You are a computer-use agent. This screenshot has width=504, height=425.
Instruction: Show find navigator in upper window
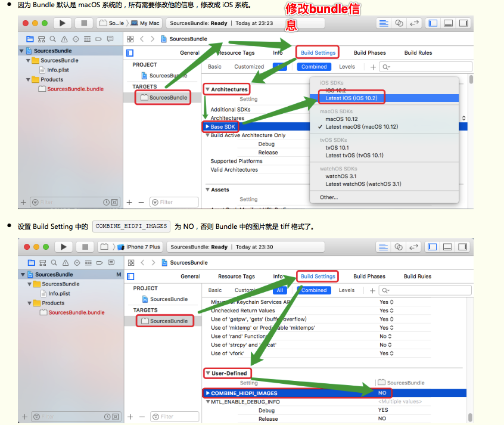click(x=52, y=39)
